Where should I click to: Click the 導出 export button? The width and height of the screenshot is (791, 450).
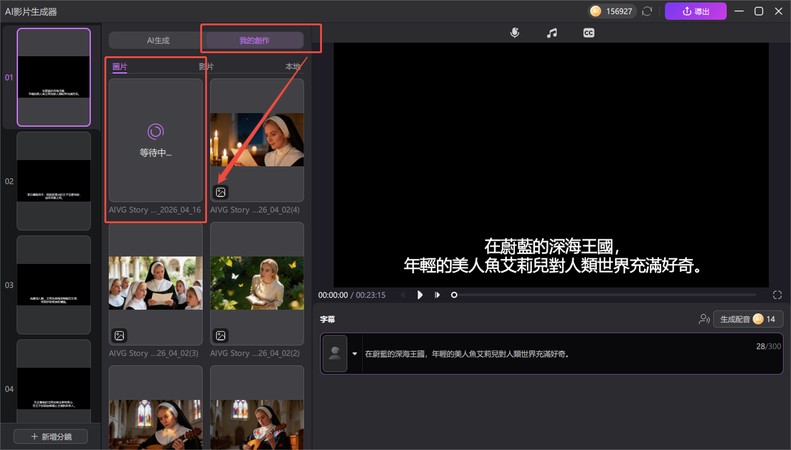pos(696,11)
